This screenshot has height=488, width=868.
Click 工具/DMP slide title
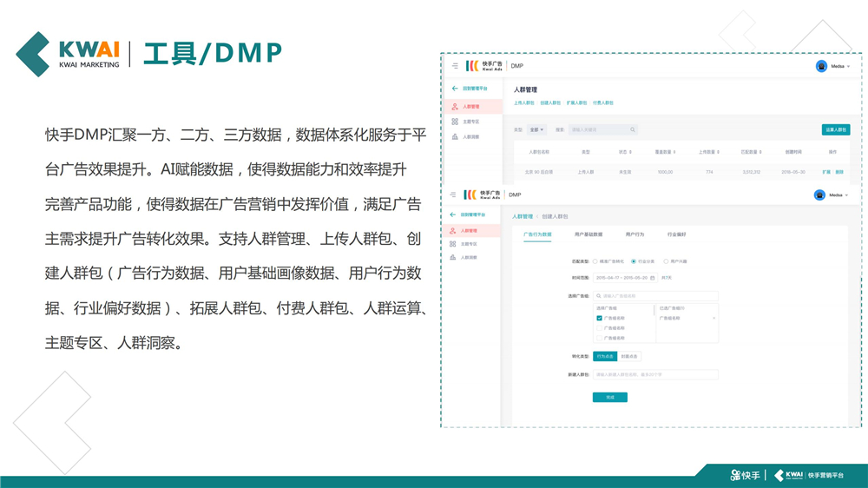[x=214, y=54]
